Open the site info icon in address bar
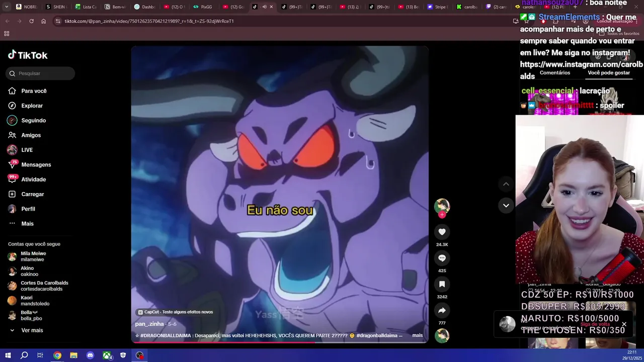Viewport: 644px width, 362px height. coord(58,21)
